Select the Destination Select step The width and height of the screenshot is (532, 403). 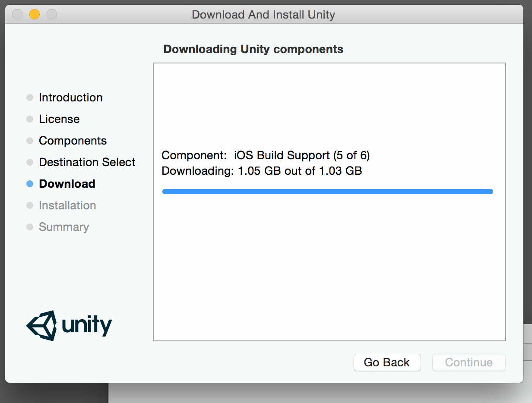[87, 162]
